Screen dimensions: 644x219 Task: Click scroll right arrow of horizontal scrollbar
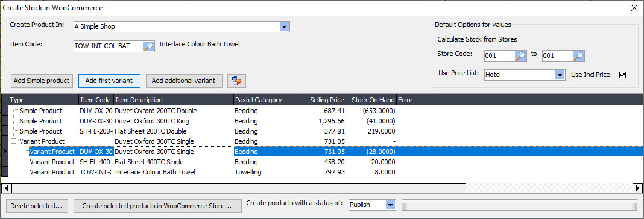(x=637, y=188)
